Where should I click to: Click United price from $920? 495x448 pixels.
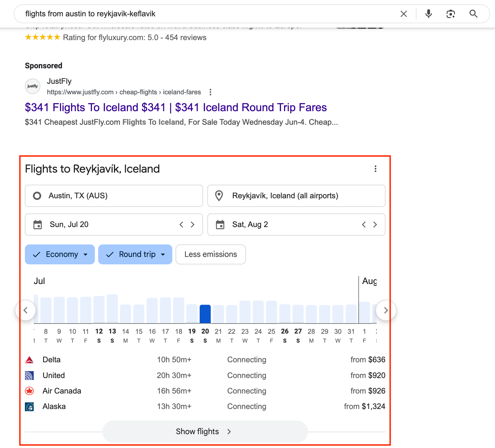(x=368, y=376)
